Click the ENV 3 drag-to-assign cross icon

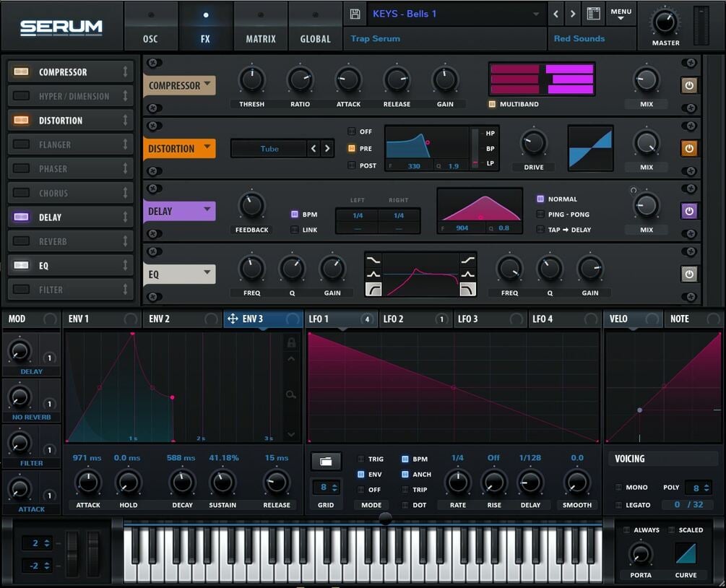click(x=233, y=319)
